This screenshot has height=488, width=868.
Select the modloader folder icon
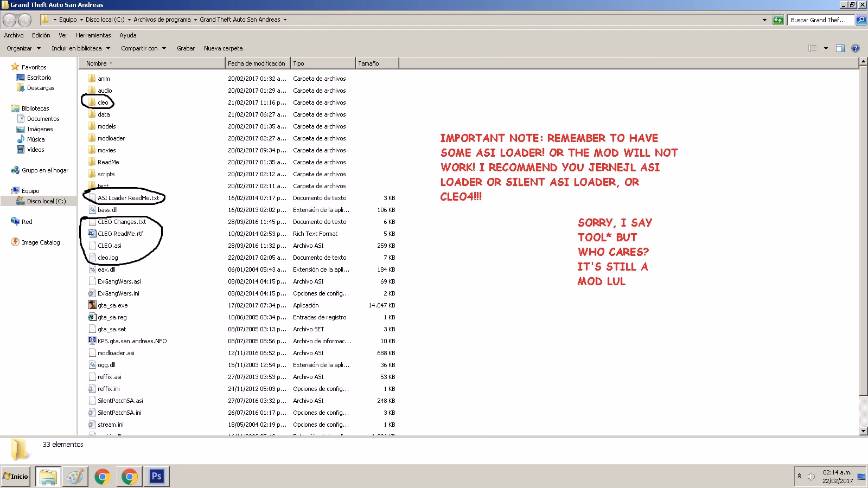pyautogui.click(x=92, y=138)
